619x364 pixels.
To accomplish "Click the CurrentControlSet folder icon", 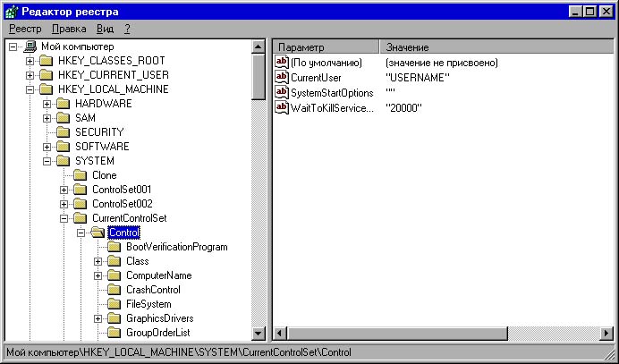I will click(81, 218).
